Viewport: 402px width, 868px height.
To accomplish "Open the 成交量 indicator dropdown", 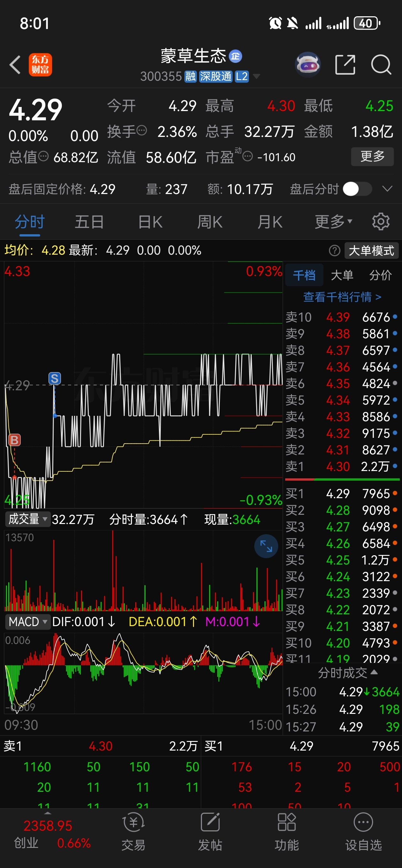I will (x=28, y=519).
